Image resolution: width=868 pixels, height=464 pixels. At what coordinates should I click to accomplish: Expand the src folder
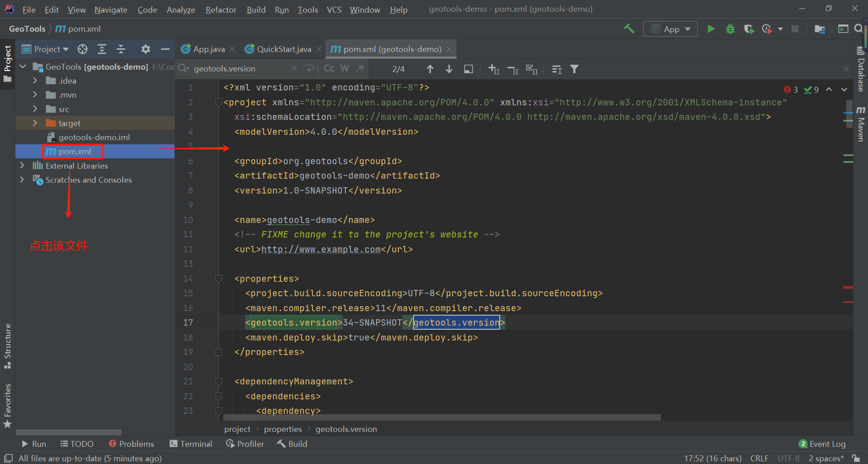pyautogui.click(x=35, y=109)
